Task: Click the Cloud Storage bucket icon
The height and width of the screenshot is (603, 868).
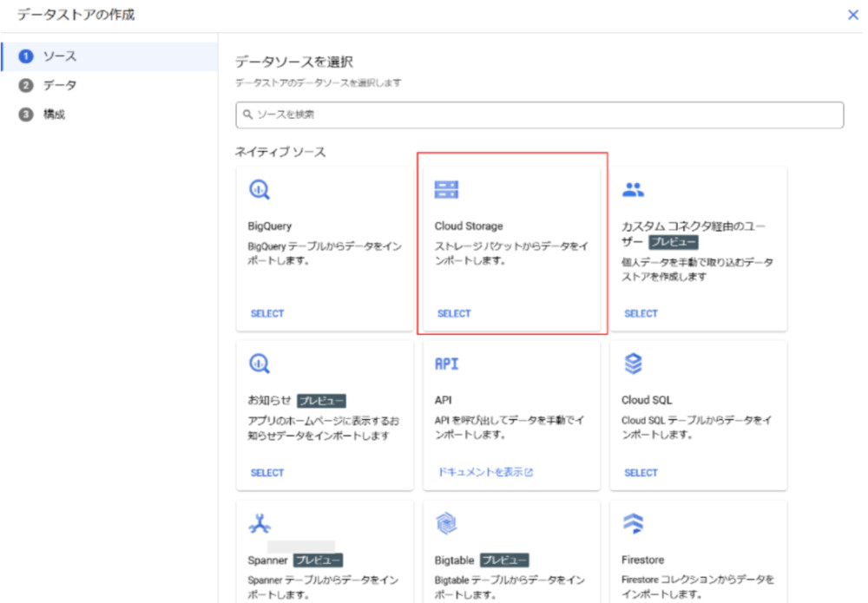Action: (x=446, y=190)
